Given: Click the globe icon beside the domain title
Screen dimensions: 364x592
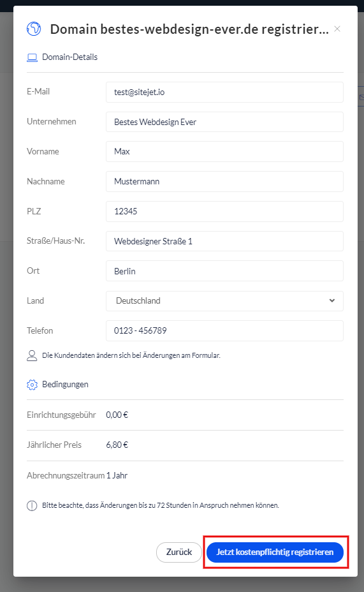Looking at the screenshot, I should pos(34,29).
